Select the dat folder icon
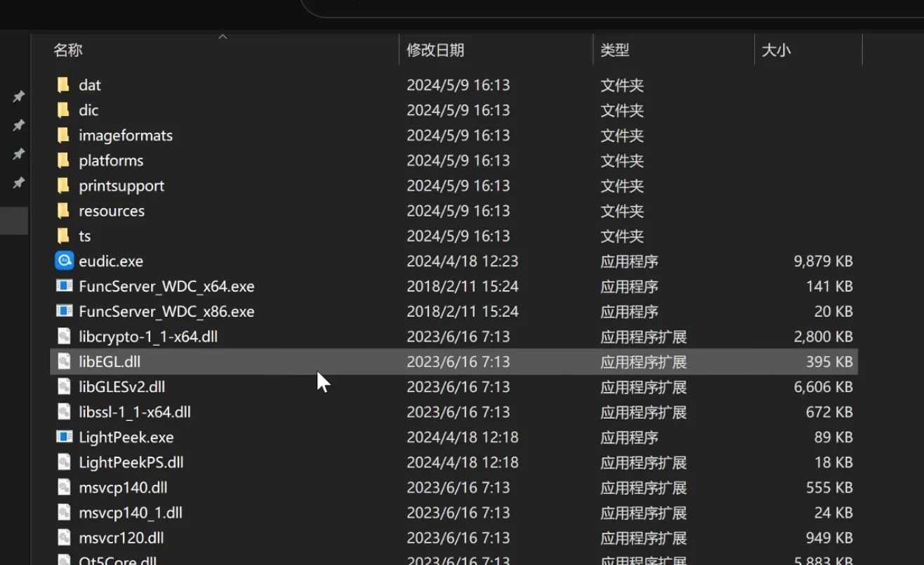The width and height of the screenshot is (924, 565). point(64,85)
